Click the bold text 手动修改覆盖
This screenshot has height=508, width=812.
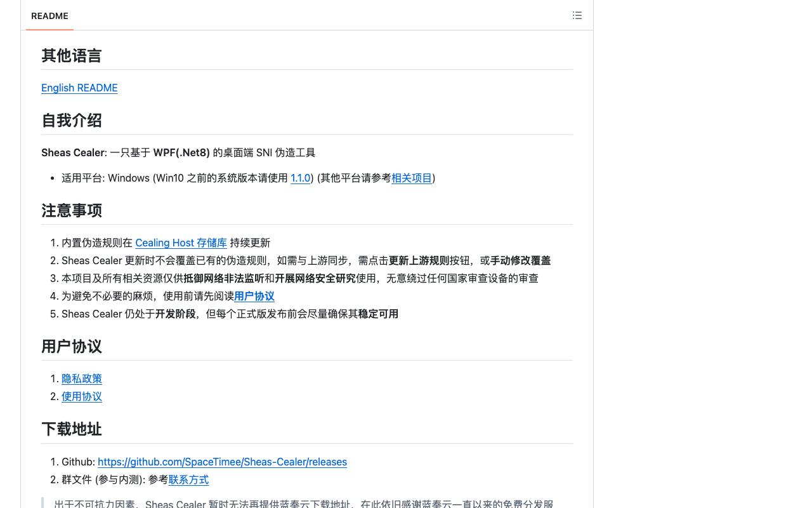pyautogui.click(x=520, y=260)
